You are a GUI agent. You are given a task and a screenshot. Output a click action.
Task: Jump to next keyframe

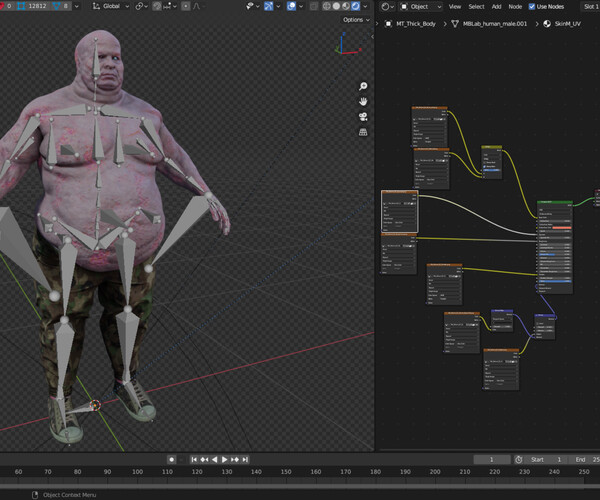[235, 459]
